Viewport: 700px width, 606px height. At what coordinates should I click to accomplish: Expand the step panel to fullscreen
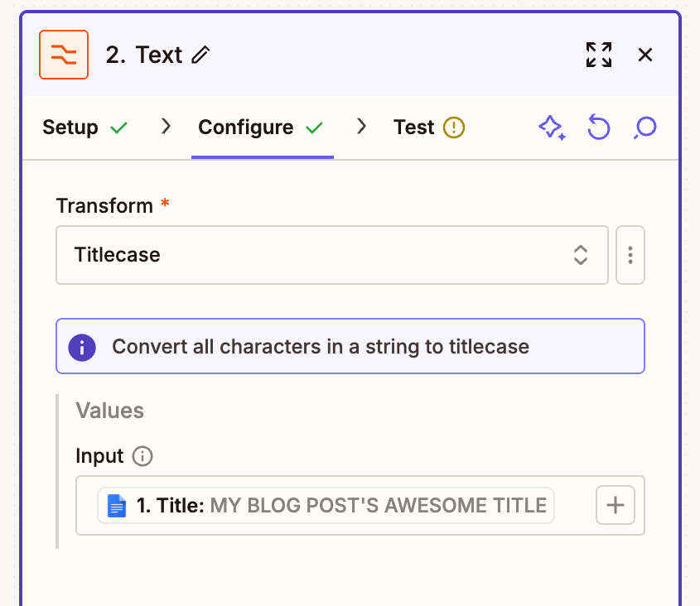click(x=599, y=55)
